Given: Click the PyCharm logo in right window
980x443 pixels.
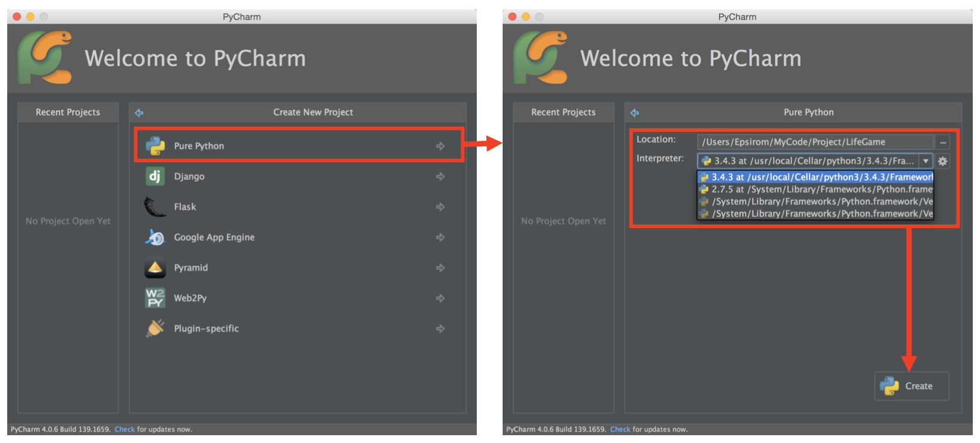Looking at the screenshot, I should click(x=541, y=58).
